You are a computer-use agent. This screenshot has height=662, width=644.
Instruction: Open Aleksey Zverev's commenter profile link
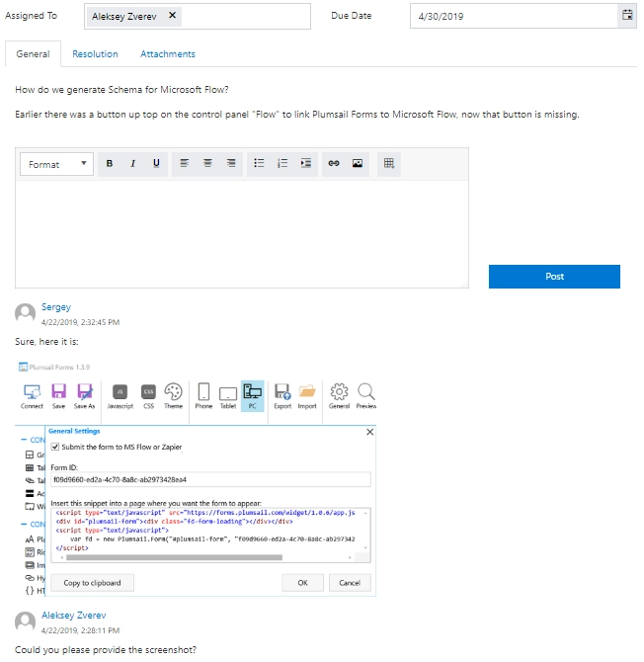[73, 616]
